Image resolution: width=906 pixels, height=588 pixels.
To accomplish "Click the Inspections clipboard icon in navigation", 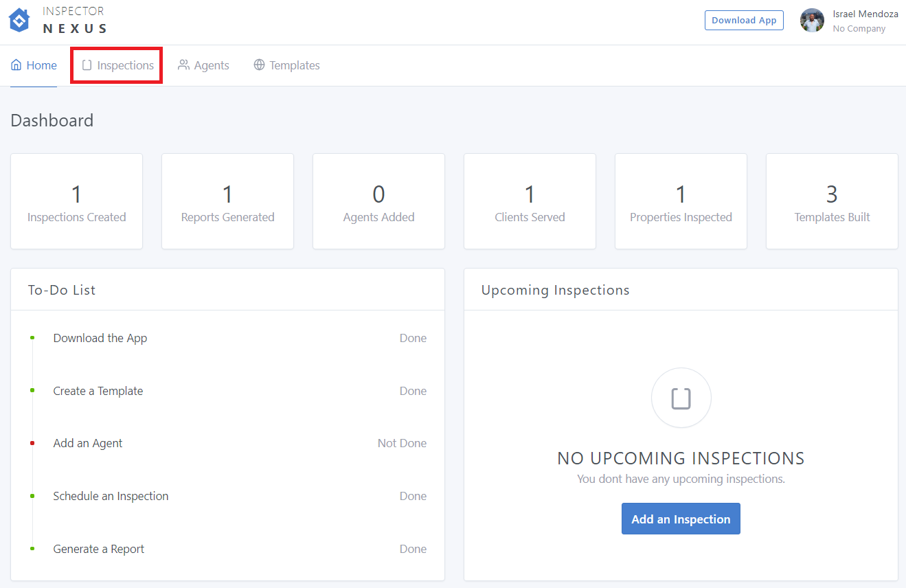I will 87,65.
